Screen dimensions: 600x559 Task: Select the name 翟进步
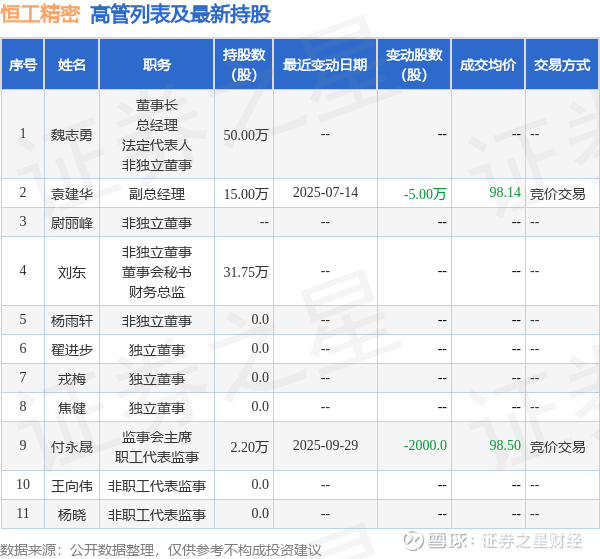click(x=72, y=350)
